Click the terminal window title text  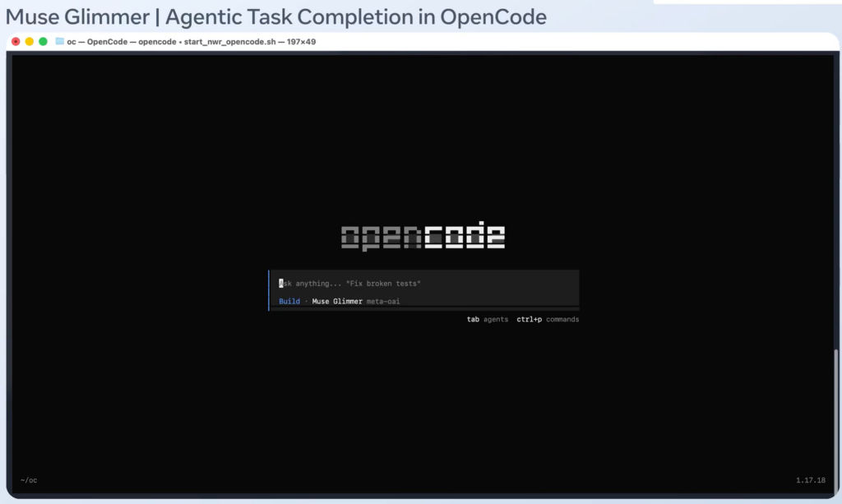click(191, 42)
